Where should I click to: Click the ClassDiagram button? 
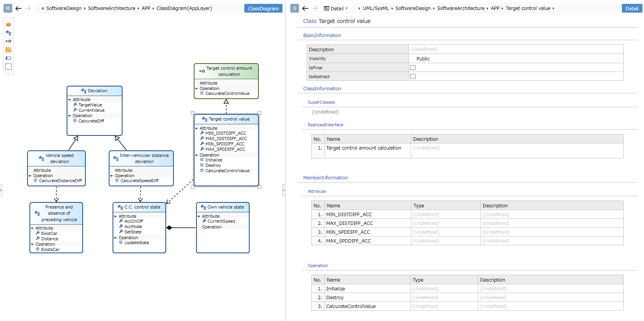click(263, 8)
